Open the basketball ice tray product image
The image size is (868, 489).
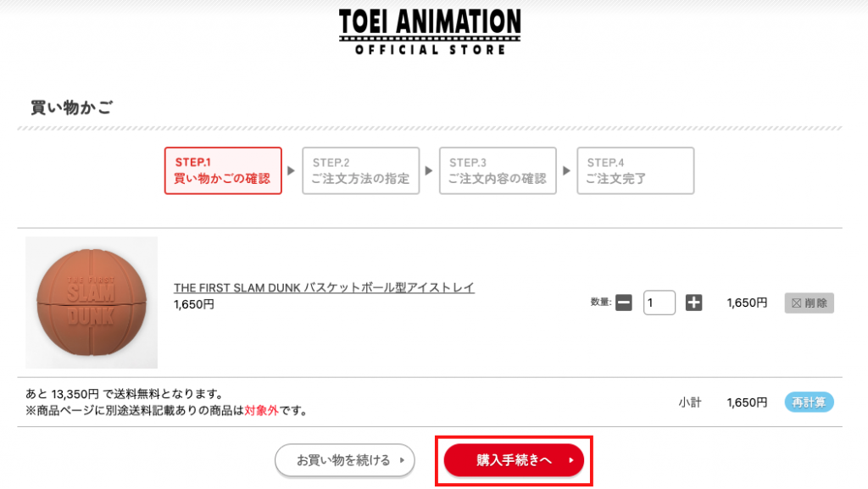[x=92, y=303]
